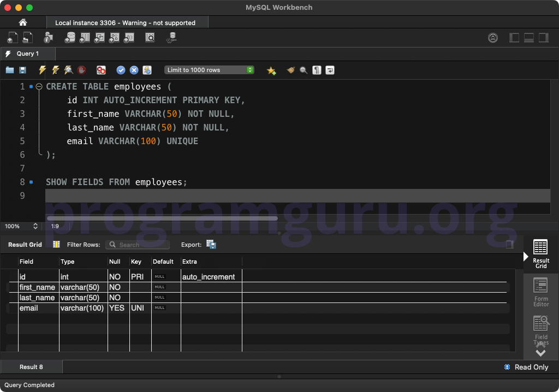
Task: Expand more result view options chevron
Action: pyautogui.click(x=540, y=353)
